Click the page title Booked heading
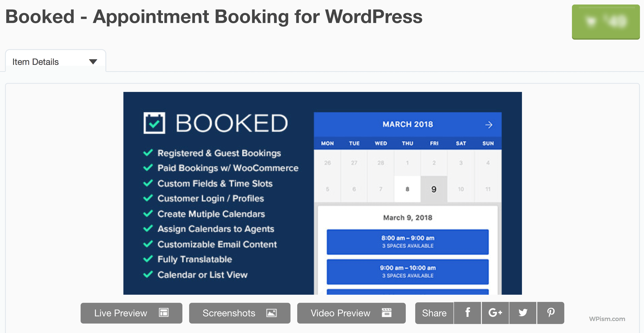 click(214, 17)
